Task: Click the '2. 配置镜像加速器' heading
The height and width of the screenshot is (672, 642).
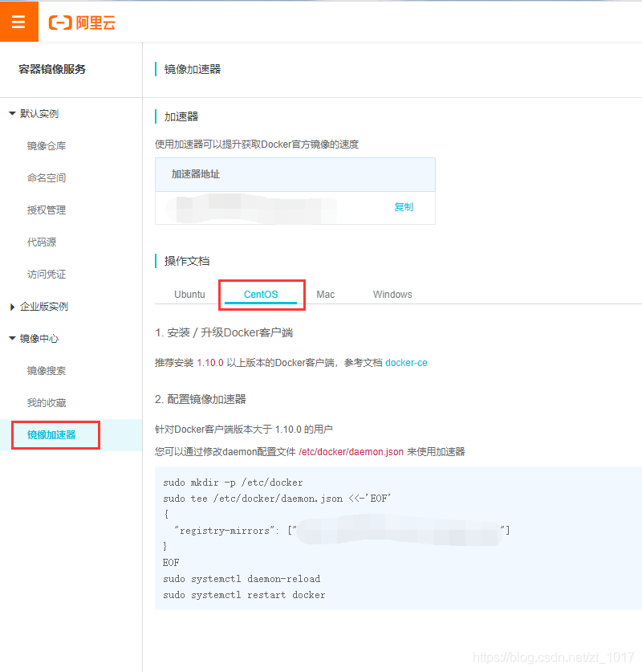Action: (x=201, y=400)
